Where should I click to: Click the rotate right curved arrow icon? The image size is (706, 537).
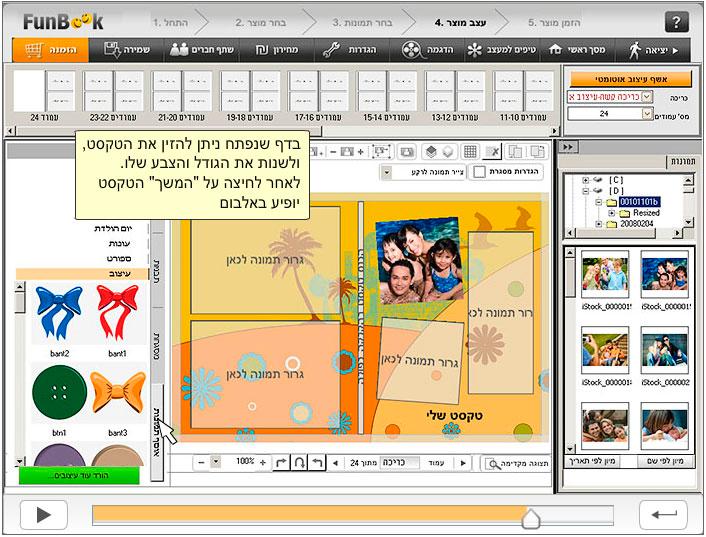[281, 462]
